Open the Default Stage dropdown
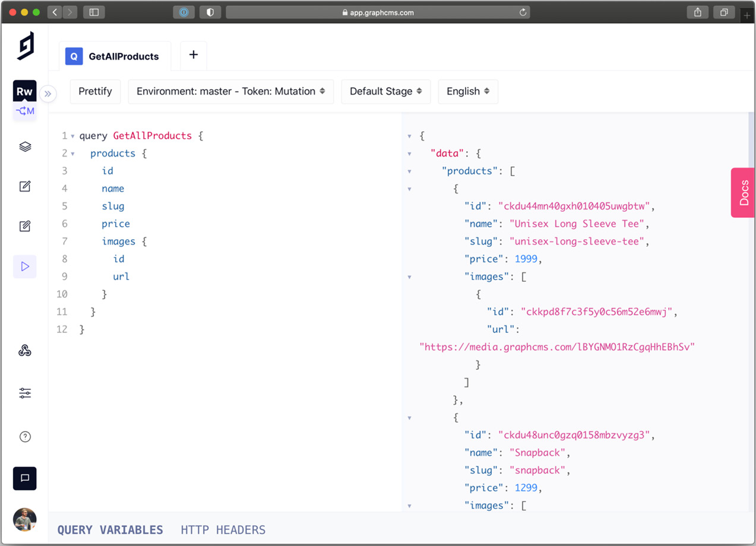This screenshot has width=756, height=546. tap(385, 91)
